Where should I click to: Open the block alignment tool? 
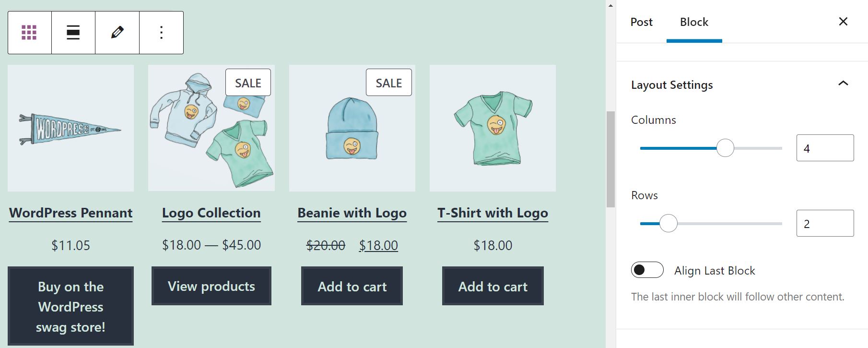click(73, 33)
